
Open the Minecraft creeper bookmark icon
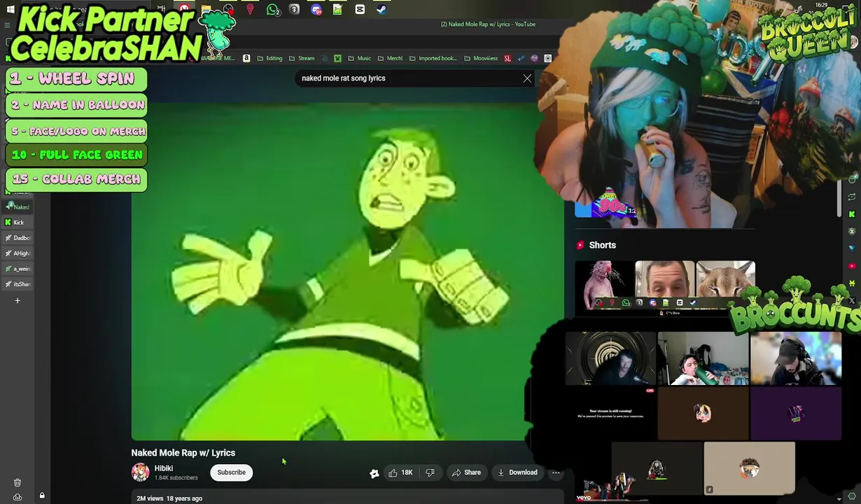(x=337, y=58)
